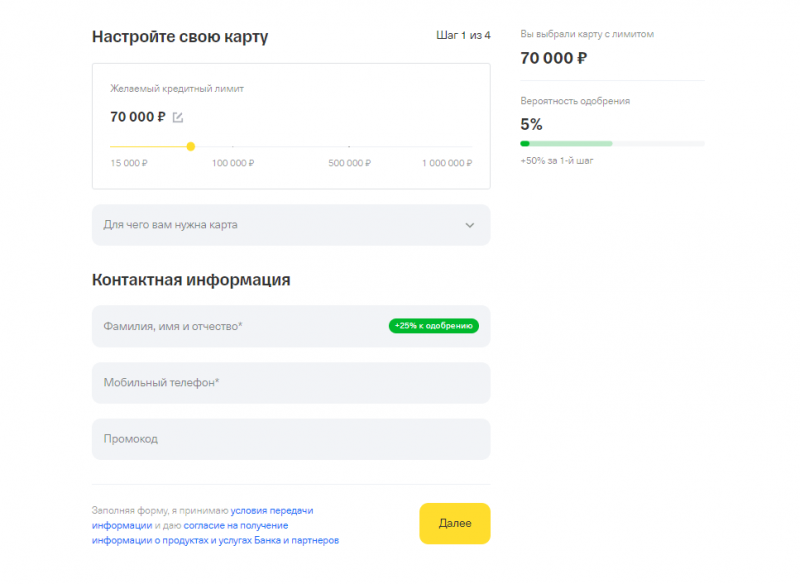The height and width of the screenshot is (584, 800).
Task: Focus the Промокод input field
Action: point(290,439)
